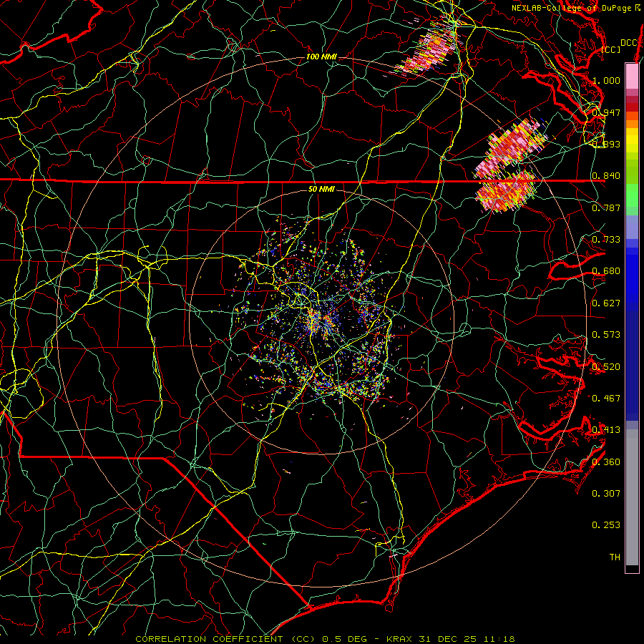Click the 0.467 legend value
This screenshot has height=644, width=644.
coord(606,399)
